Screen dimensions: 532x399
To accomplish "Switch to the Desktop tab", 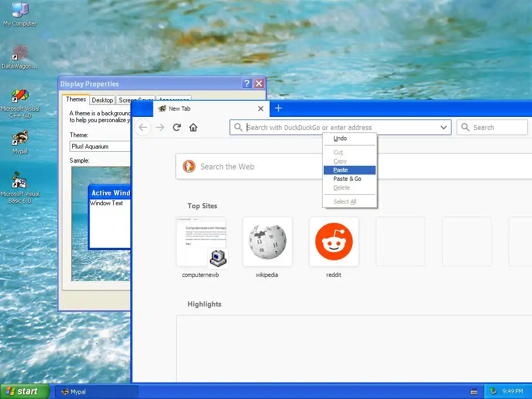I will pyautogui.click(x=102, y=100).
